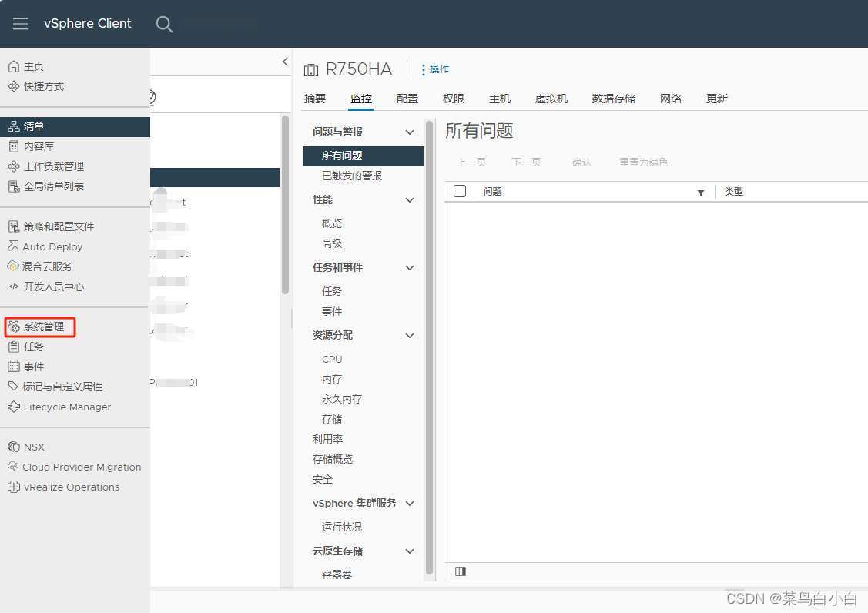Open 运行状况 under vSphere cluster services
Image resolution: width=868 pixels, height=613 pixels.
click(342, 527)
